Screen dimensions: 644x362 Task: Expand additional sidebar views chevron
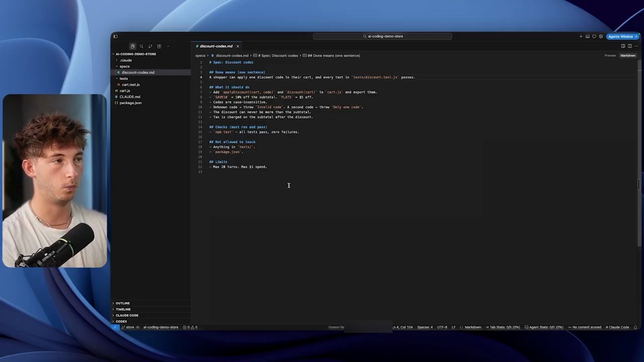tap(168, 46)
